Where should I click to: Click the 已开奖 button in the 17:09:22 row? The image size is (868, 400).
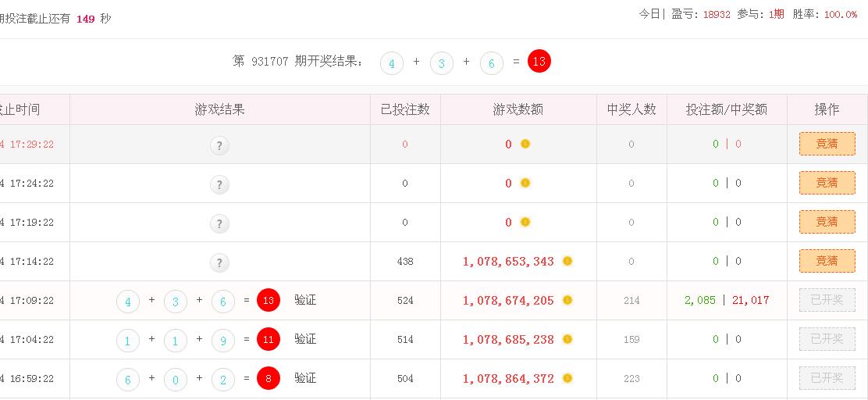(x=827, y=300)
